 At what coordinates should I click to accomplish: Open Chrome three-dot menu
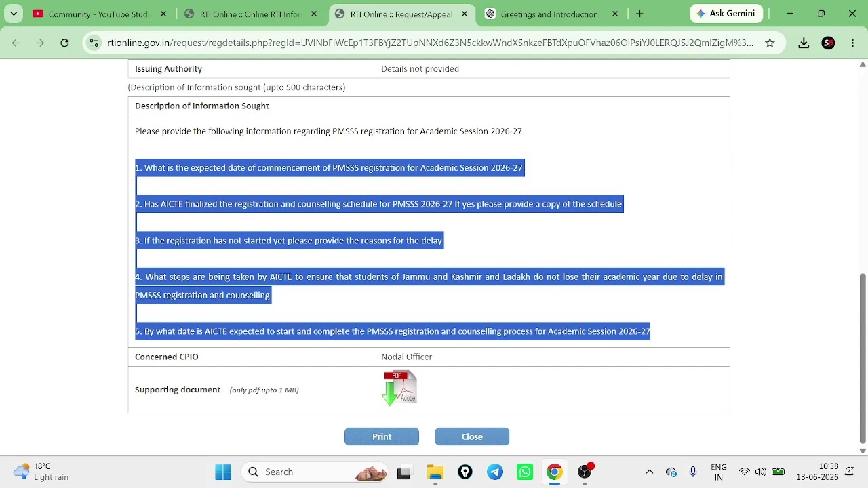point(852,43)
